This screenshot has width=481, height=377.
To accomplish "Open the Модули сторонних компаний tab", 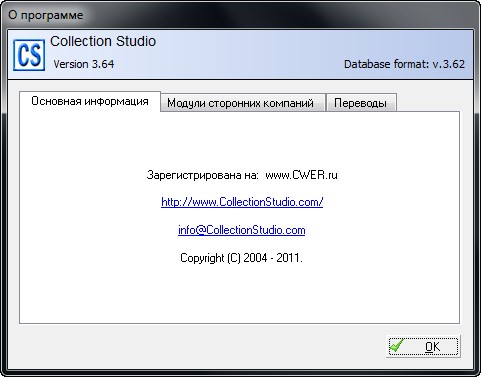I will click(x=243, y=103).
